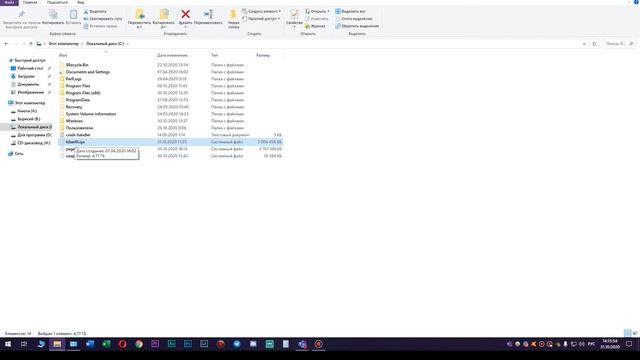Screen dimensions: 640x360
Task: Click the Up one level arrow
Action: tap(31, 44)
